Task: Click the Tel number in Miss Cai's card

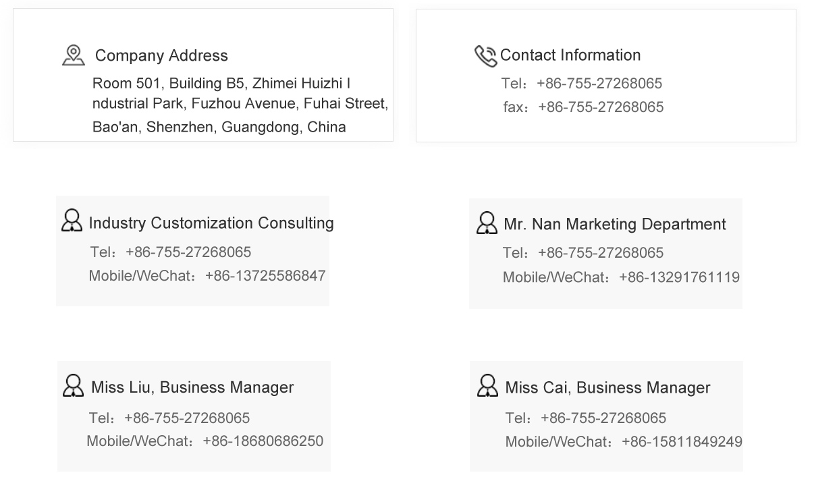Action: point(603,418)
